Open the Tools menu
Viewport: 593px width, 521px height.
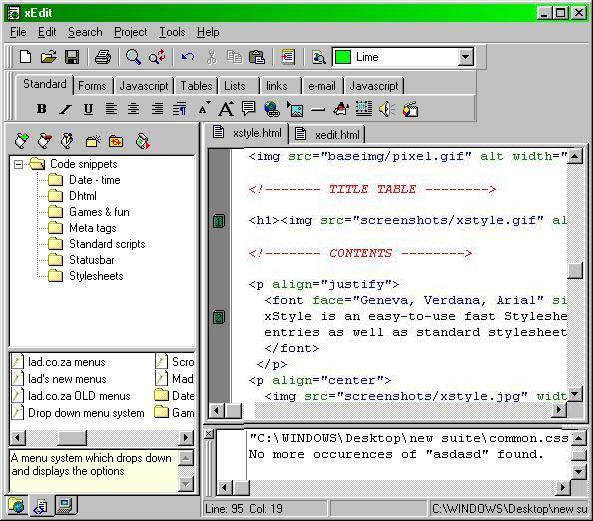[x=172, y=32]
